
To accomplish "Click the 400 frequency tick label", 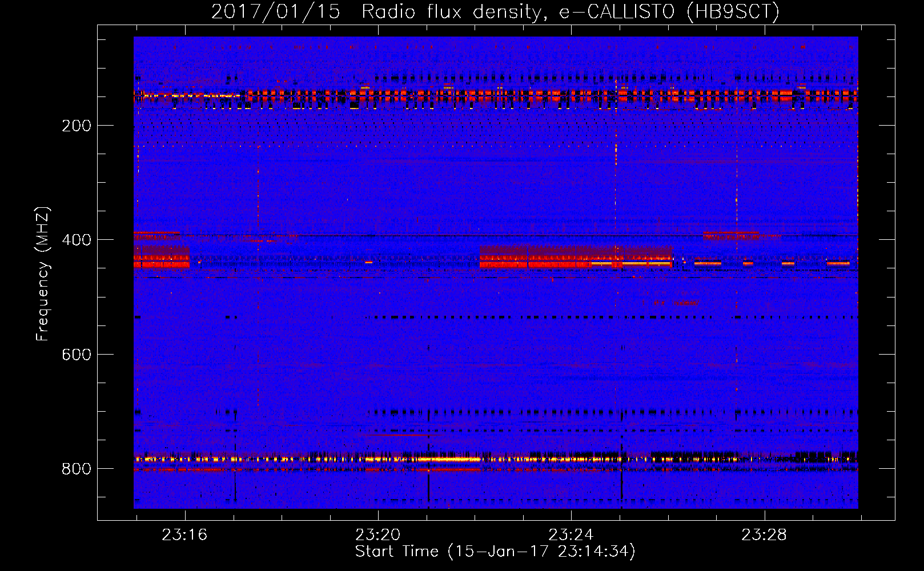I will 77,240.
